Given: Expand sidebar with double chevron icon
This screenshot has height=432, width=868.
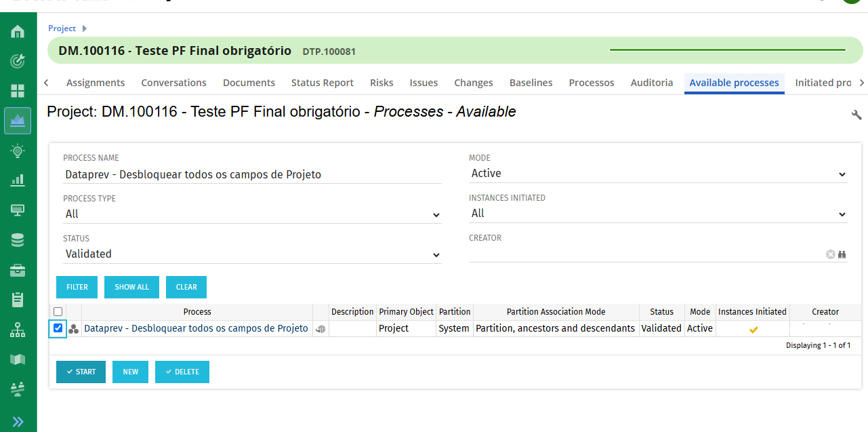Looking at the screenshot, I should 18,421.
